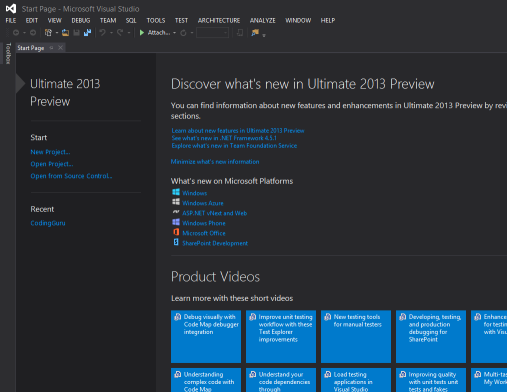Click the Windows platform logo icon
Viewport: 507px width, 392px height.
(176, 192)
